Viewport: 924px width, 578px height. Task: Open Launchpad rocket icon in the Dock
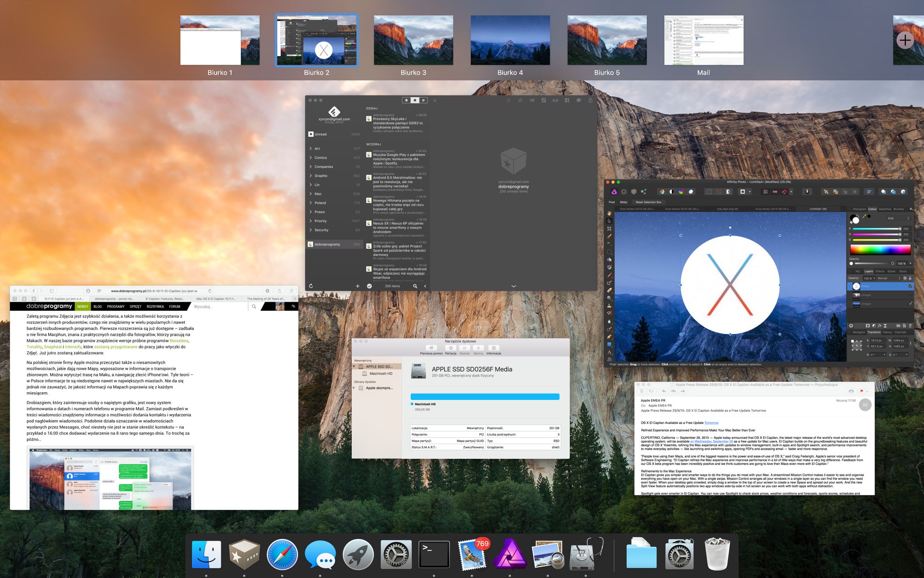(358, 555)
